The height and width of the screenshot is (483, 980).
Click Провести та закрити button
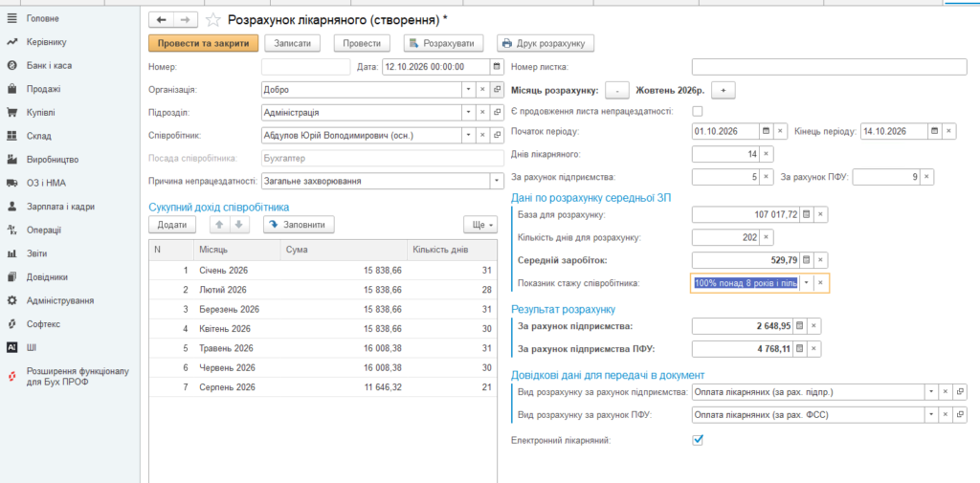[x=203, y=43]
